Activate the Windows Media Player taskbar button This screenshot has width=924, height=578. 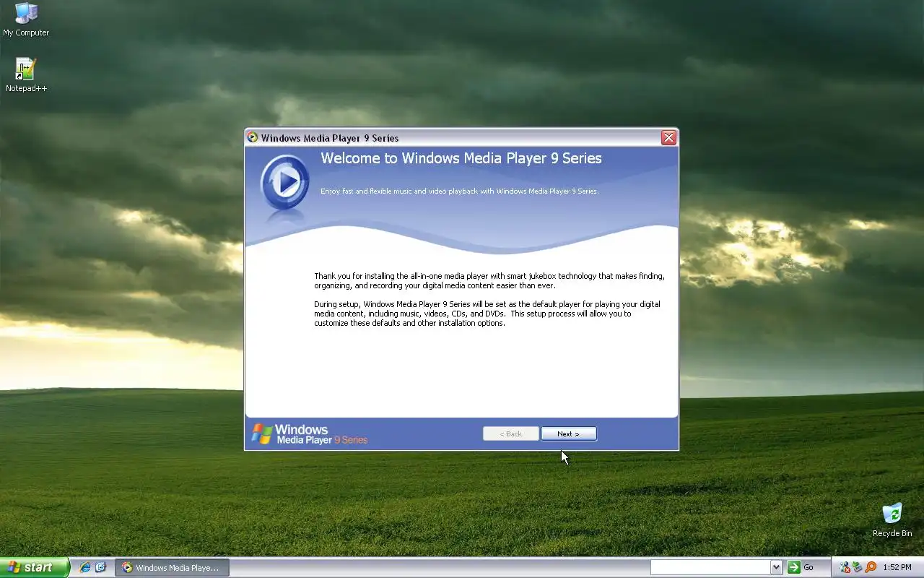pos(172,568)
